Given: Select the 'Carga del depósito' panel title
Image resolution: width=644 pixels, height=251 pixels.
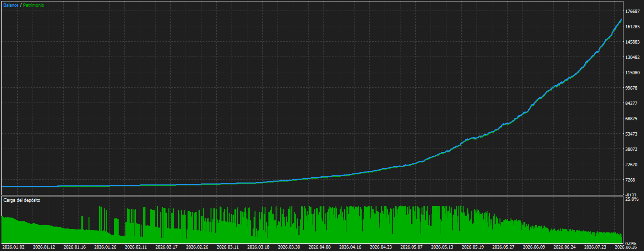Looking at the screenshot, I should coord(22,200).
